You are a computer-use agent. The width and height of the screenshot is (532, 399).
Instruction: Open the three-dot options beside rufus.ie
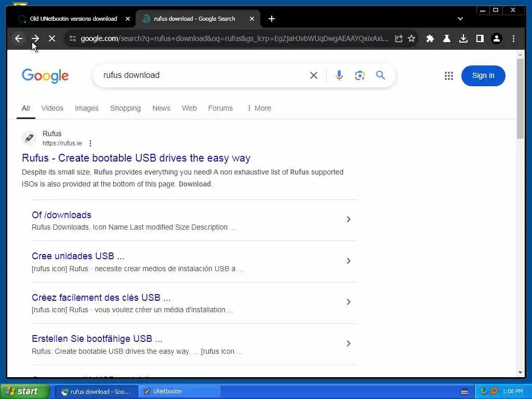tap(90, 143)
